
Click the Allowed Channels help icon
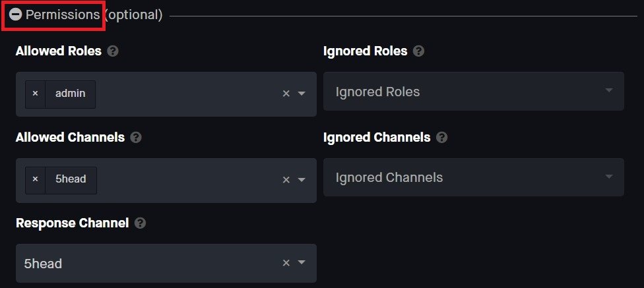[x=136, y=137]
